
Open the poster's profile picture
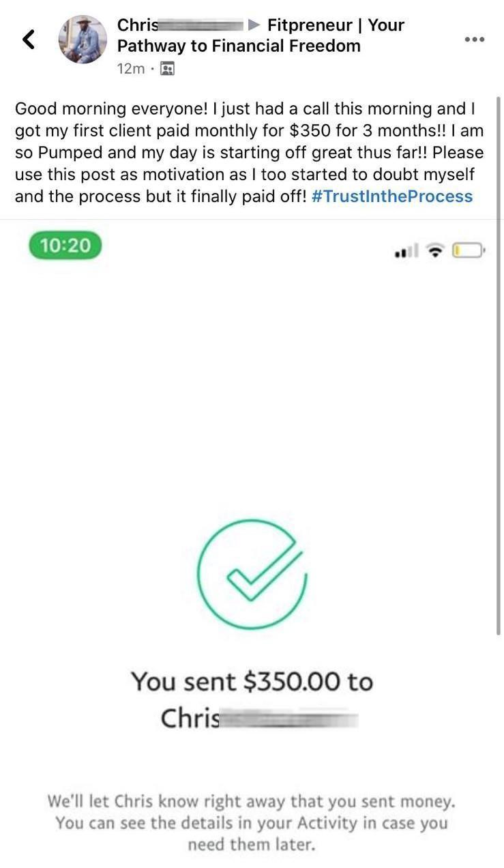point(83,39)
